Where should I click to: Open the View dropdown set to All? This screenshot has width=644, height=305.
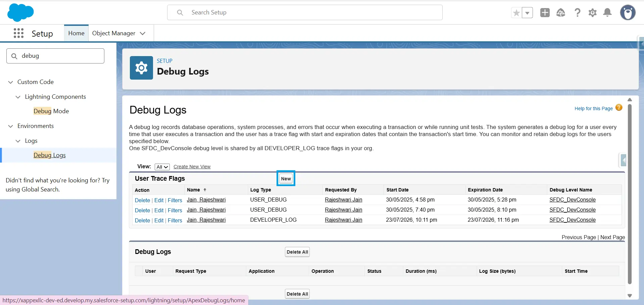(162, 167)
